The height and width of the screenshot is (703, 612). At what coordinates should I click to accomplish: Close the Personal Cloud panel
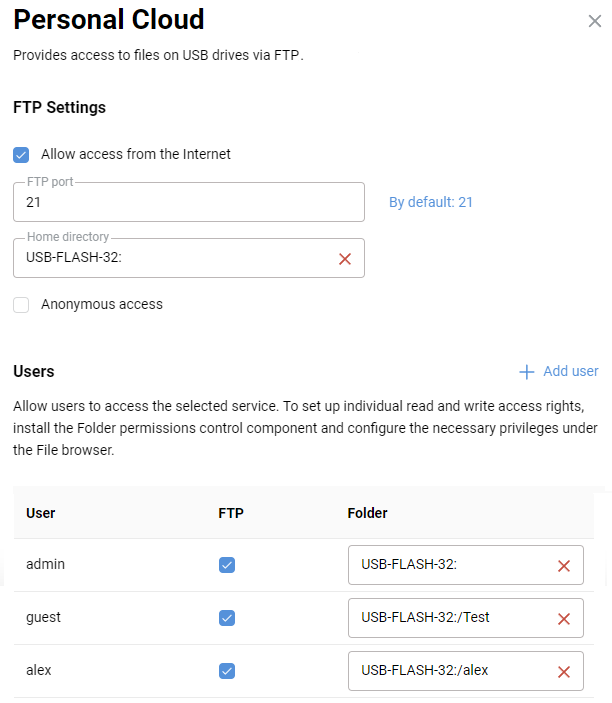click(x=594, y=20)
